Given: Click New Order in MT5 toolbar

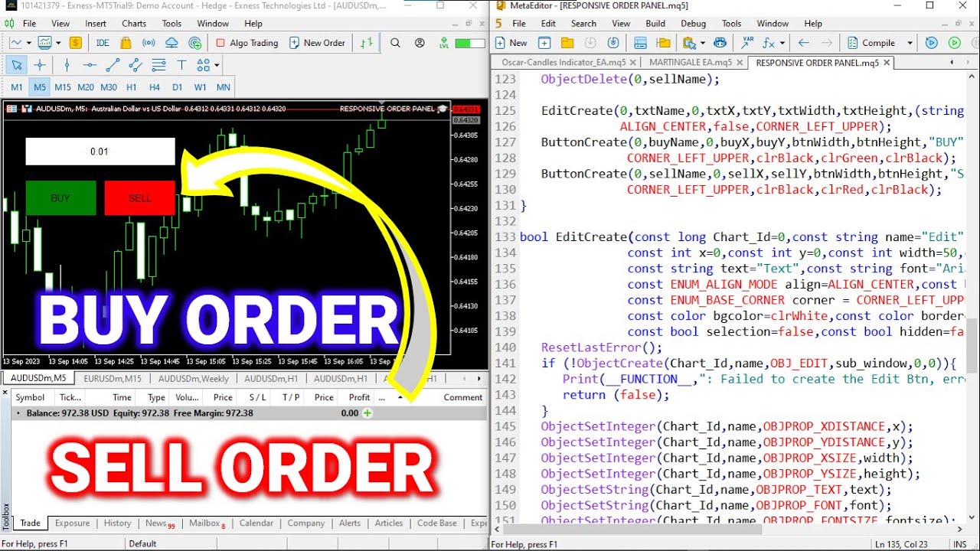Looking at the screenshot, I should [x=317, y=43].
